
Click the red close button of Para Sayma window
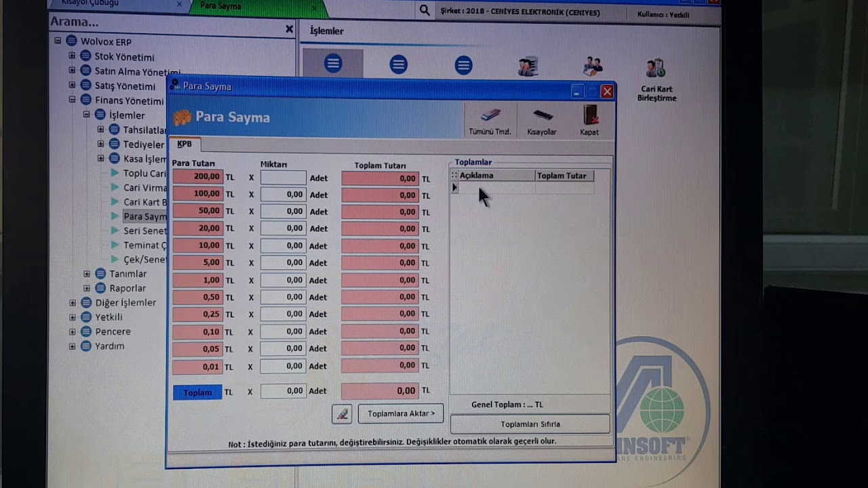point(608,91)
